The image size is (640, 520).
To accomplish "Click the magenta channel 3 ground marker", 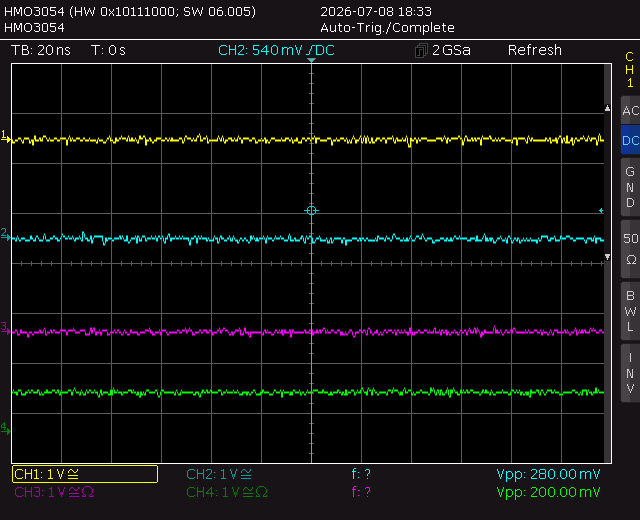I will (x=5, y=328).
